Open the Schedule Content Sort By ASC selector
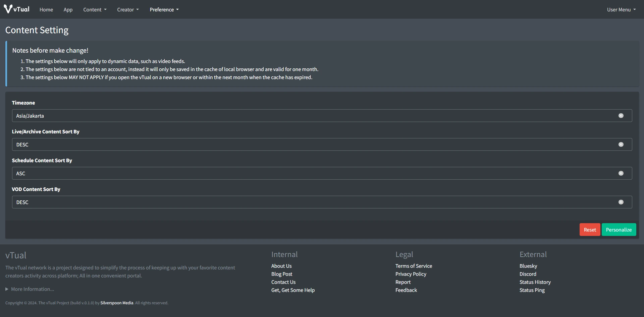Screen dimensions: 644x317 click(302, 173)
